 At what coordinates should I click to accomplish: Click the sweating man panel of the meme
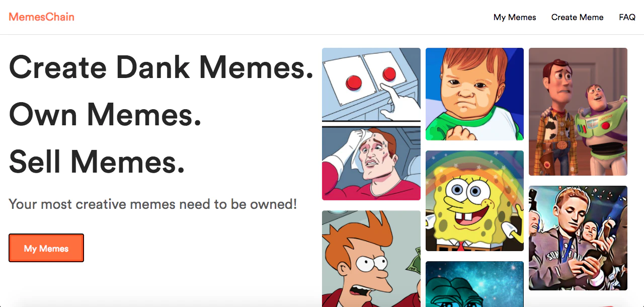[x=371, y=163]
